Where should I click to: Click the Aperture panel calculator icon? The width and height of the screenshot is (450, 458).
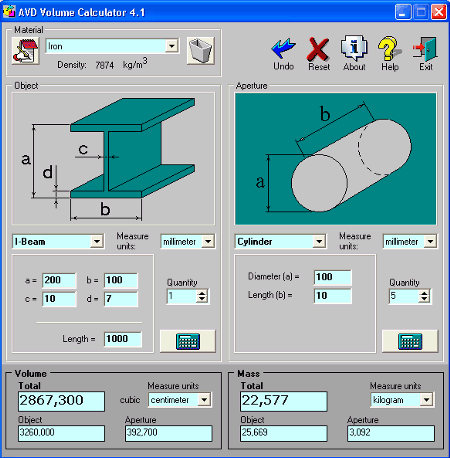click(410, 341)
